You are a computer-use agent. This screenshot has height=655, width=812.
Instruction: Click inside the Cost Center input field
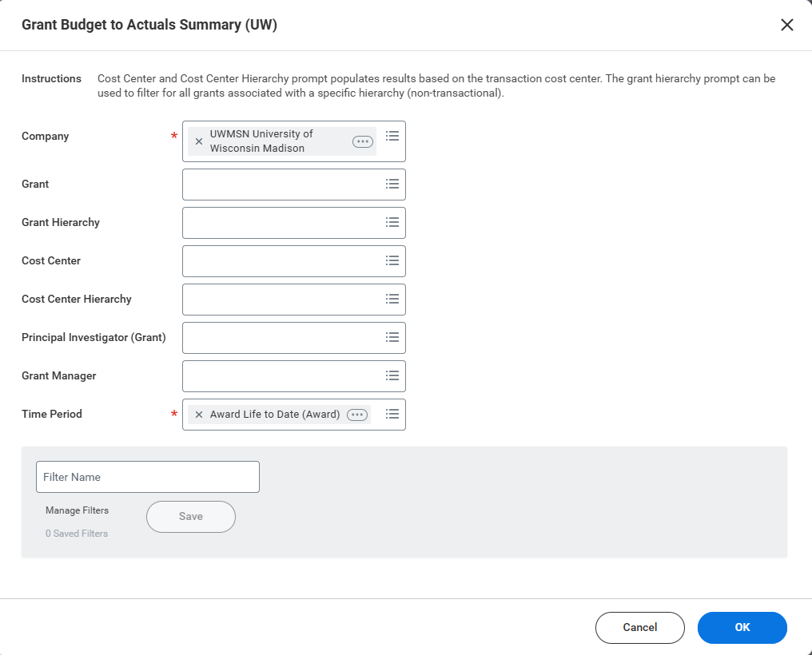[x=281, y=260]
